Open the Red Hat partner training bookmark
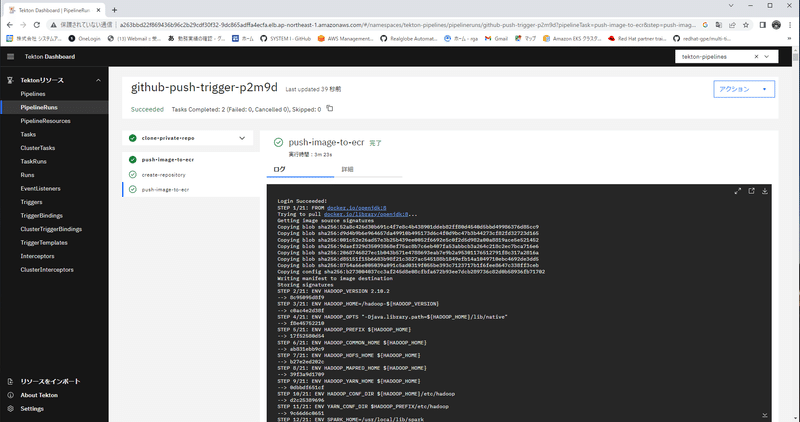The width and height of the screenshot is (800, 422). tap(637, 38)
